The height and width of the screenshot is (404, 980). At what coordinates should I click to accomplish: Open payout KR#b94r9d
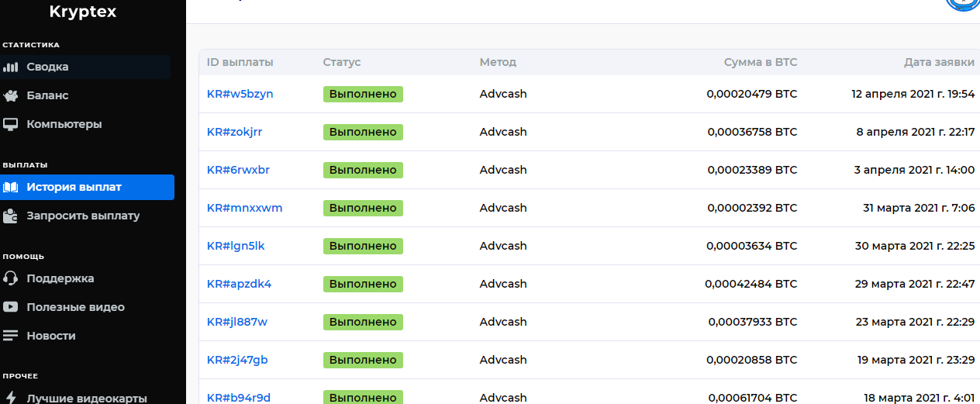(239, 398)
